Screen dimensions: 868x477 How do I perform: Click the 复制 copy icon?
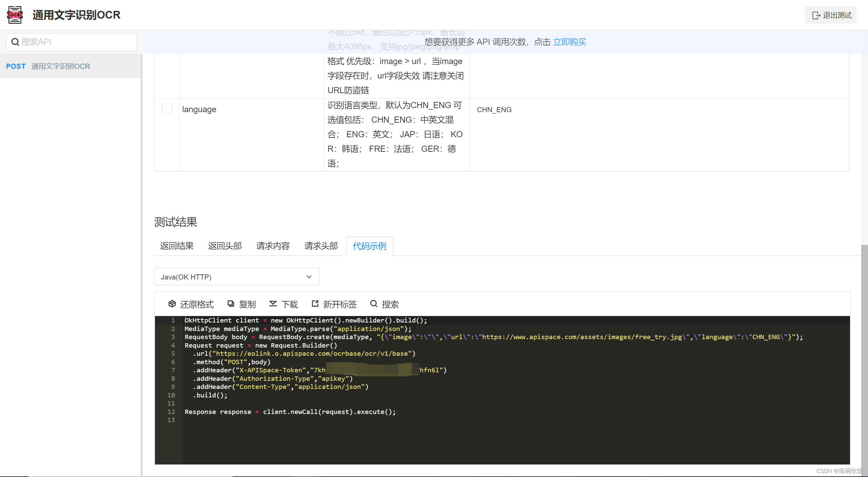(231, 304)
